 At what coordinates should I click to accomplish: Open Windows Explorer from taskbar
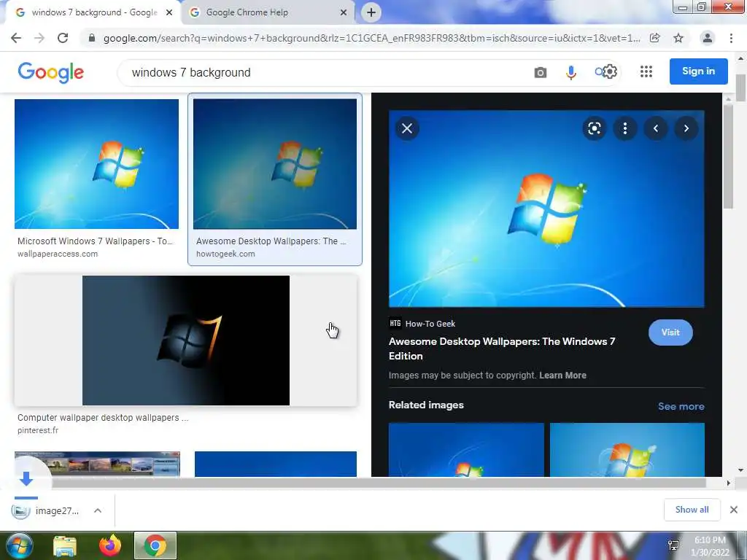pyautogui.click(x=65, y=546)
